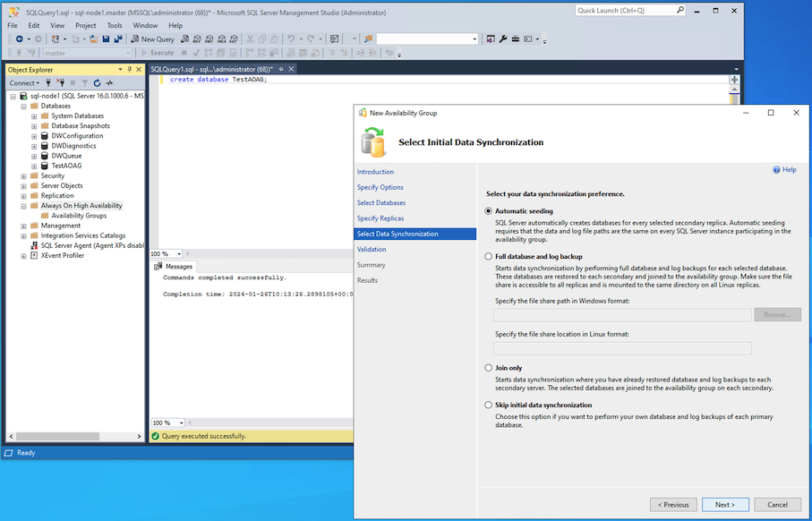Click the Object Explorer filter funnel icon
Screen dimensions: 812x521
pos(85,83)
